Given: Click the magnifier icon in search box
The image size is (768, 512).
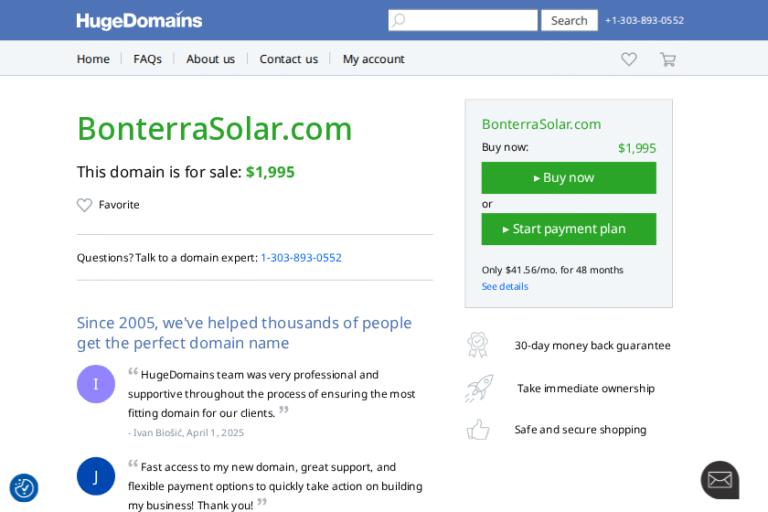Looking at the screenshot, I should tap(399, 21).
